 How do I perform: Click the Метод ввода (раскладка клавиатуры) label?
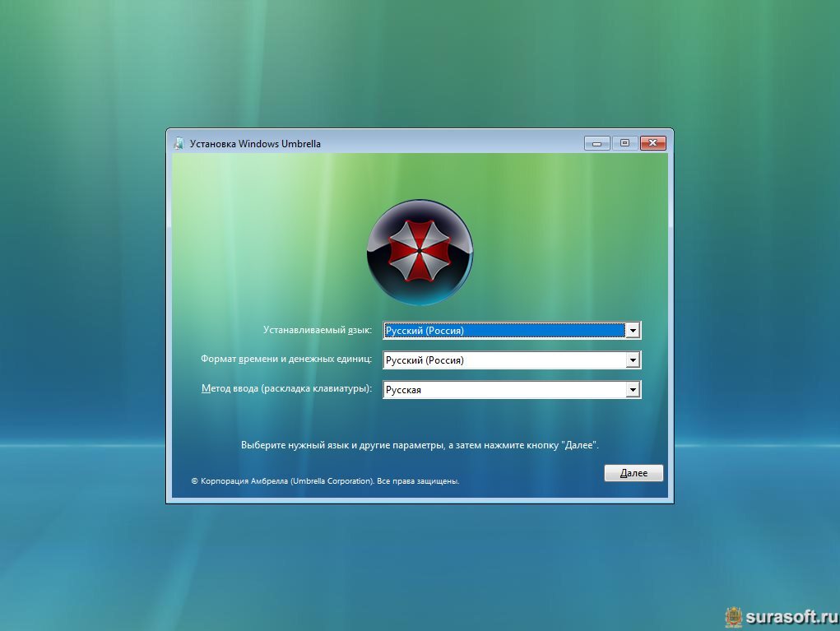[286, 388]
